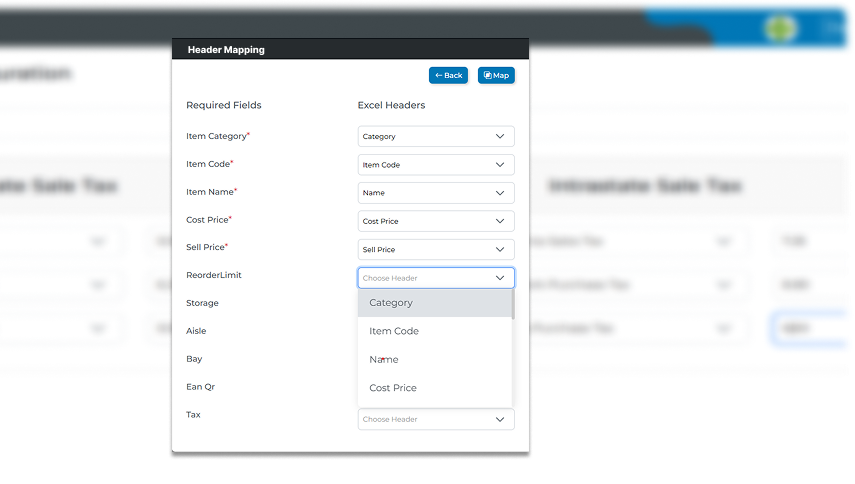The image size is (855, 484).
Task: Click the Header Mapping dialog title
Action: pyautogui.click(x=226, y=50)
